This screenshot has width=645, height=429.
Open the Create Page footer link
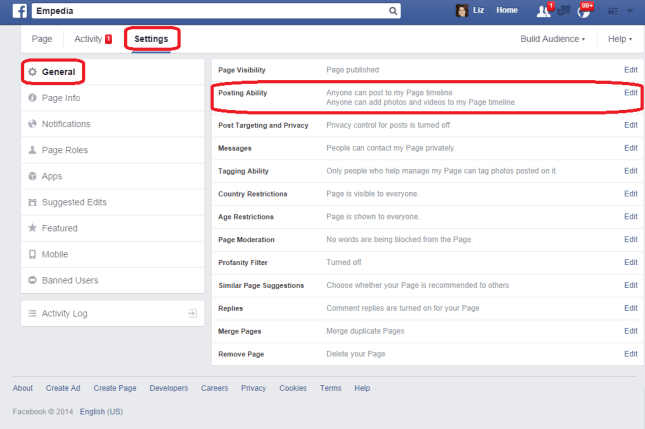pyautogui.click(x=115, y=388)
